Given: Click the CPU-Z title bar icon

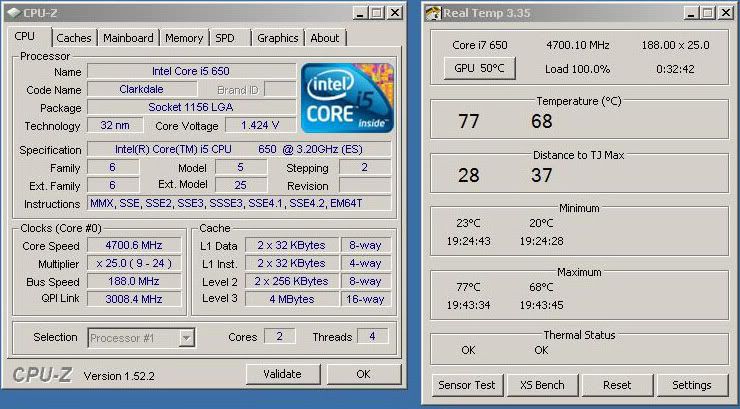Looking at the screenshot, I should (x=14, y=12).
